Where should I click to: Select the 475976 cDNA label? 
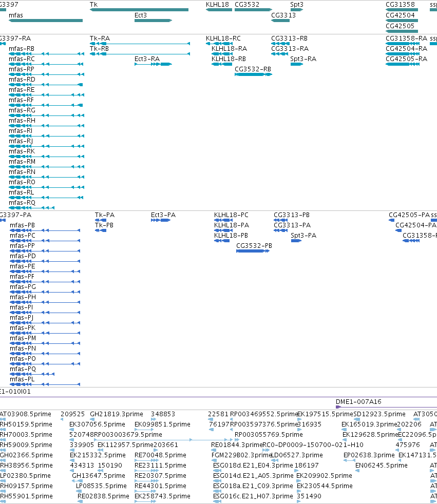click(408, 445)
